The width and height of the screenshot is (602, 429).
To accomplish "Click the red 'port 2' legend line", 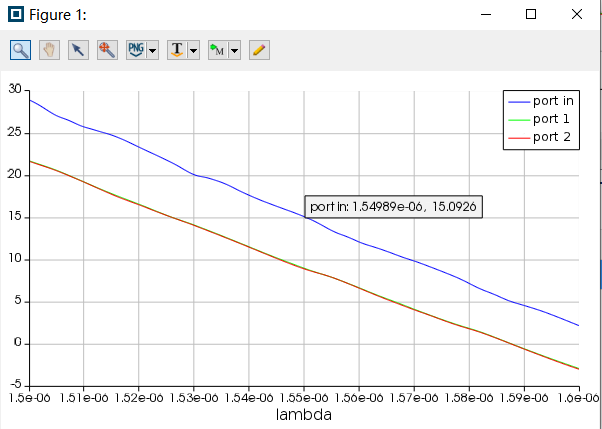I will (519, 138).
